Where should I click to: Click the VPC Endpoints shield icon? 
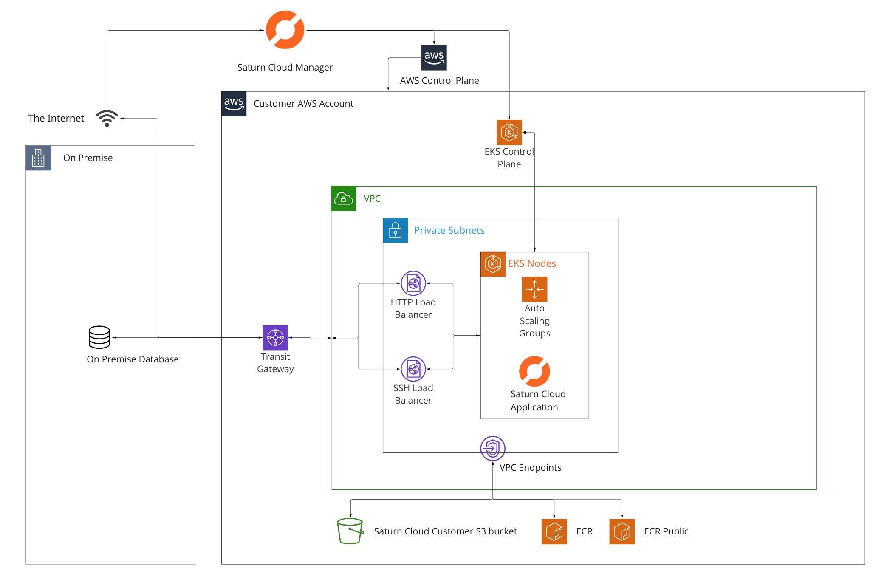point(492,448)
